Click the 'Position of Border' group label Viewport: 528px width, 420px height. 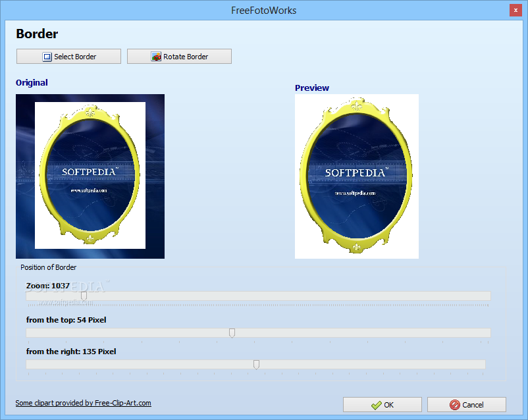tap(48, 267)
